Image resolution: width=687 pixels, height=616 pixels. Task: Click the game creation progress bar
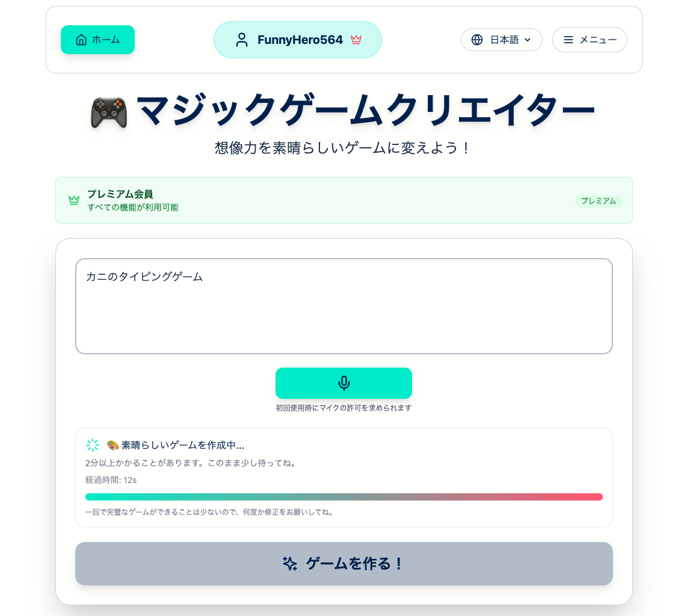point(343,497)
